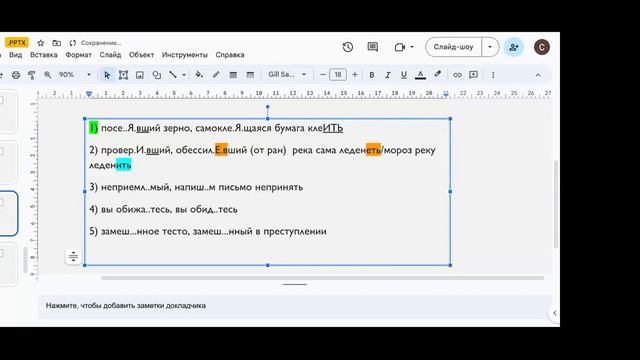Expand the slideshow options dropdown arrow
Screen dimensions: 640x360
click(x=490, y=47)
